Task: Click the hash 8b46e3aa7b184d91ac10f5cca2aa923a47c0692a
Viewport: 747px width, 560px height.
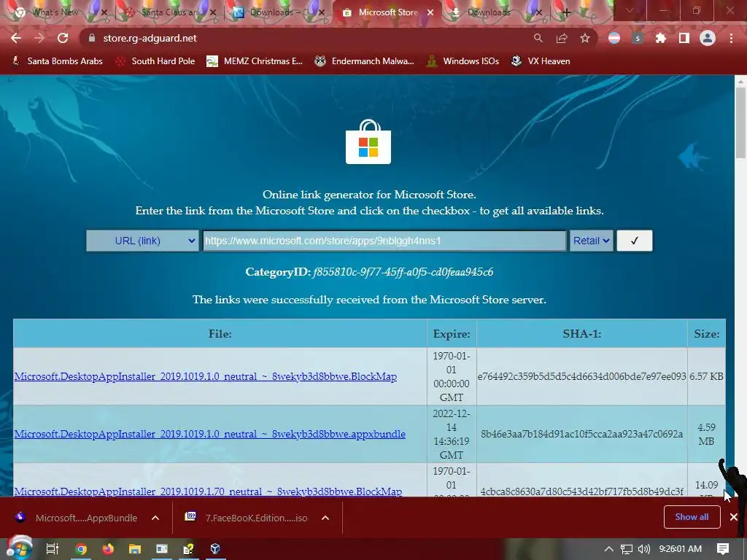Action: point(581,434)
